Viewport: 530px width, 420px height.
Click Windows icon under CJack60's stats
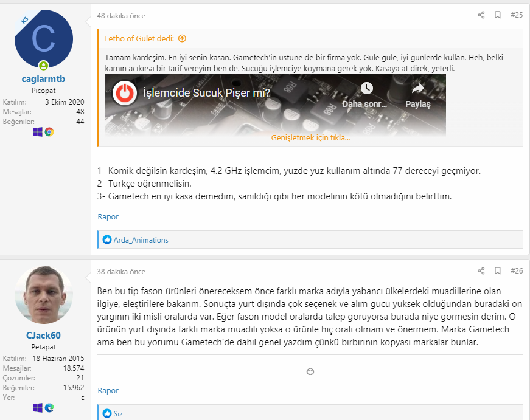[38, 408]
